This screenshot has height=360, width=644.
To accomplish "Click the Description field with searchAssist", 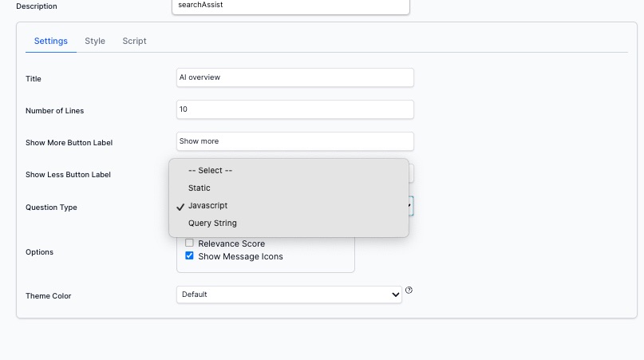I will (290, 6).
